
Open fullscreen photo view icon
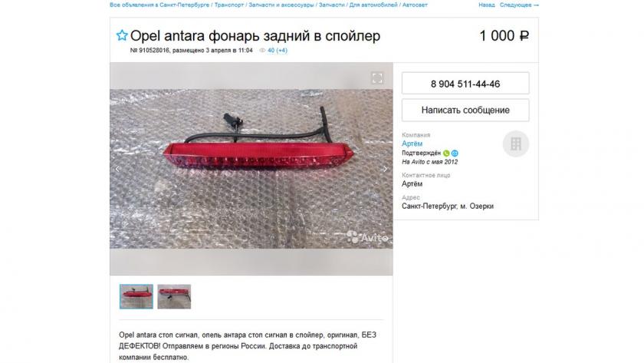[x=377, y=78]
